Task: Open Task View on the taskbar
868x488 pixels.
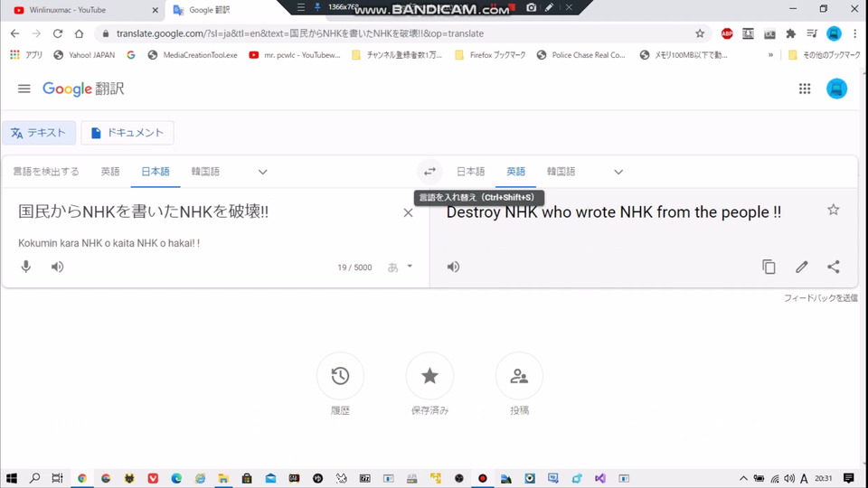Action: pos(57,478)
